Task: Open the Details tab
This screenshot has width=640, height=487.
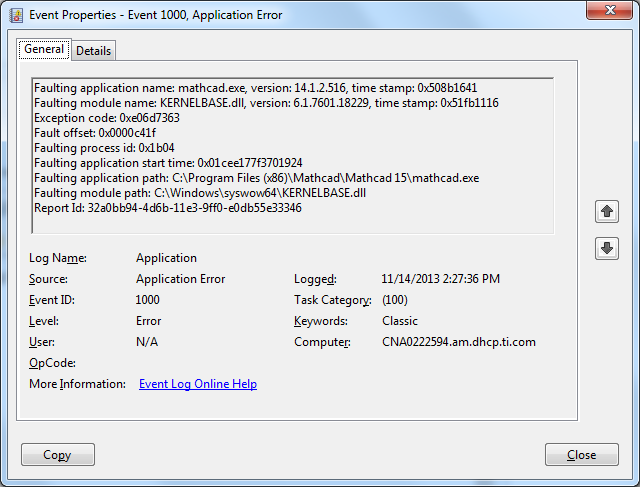Action: coord(93,51)
